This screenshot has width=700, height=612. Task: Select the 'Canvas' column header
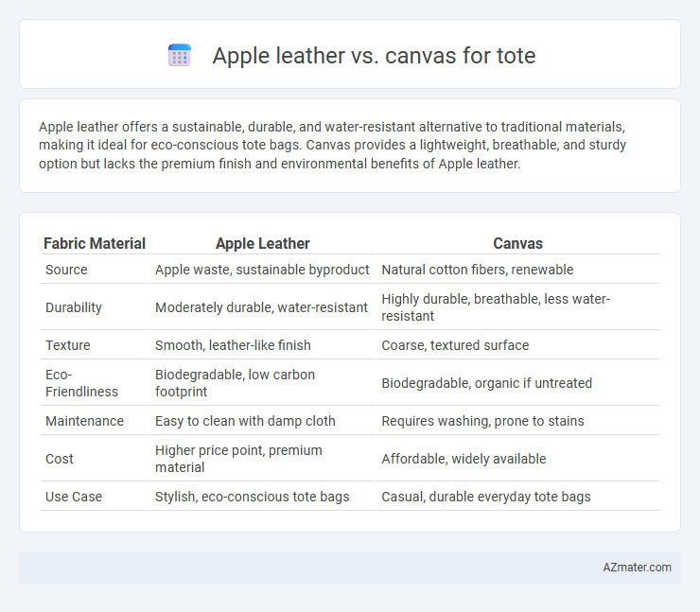(x=517, y=243)
